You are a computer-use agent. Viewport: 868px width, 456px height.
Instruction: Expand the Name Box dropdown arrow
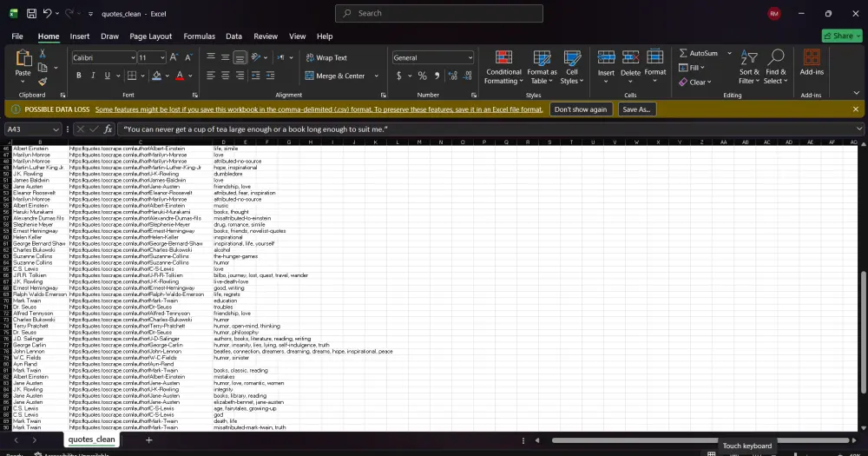56,129
